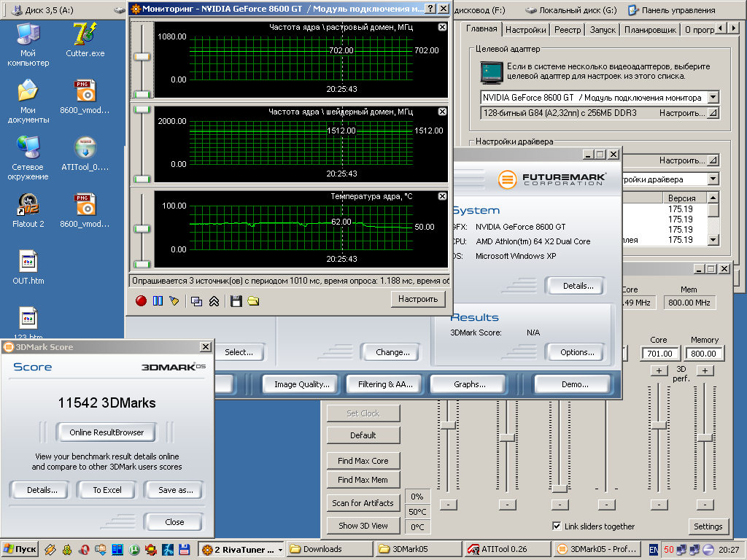
Task: Open a log file with the yellow folder icon
Action: point(253,301)
